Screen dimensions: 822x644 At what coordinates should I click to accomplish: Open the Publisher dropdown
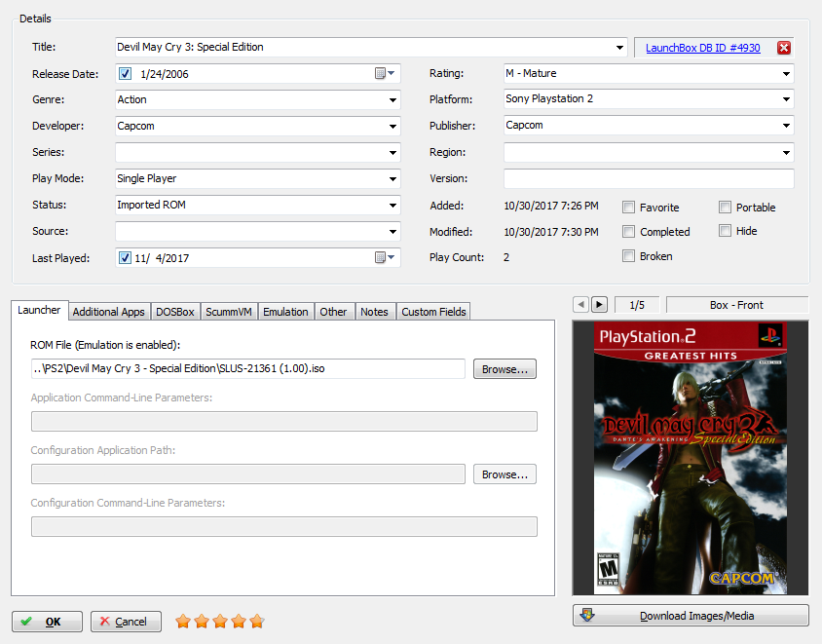point(786,126)
